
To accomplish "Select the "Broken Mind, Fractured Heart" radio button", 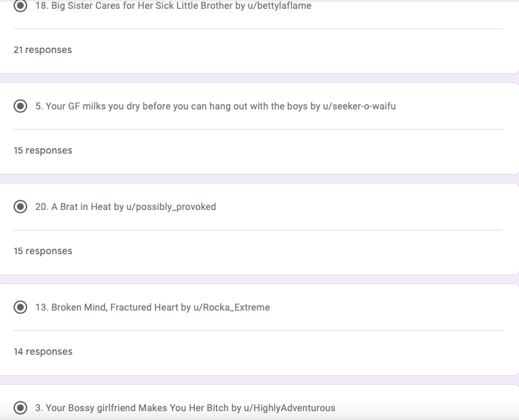I will (x=21, y=308).
